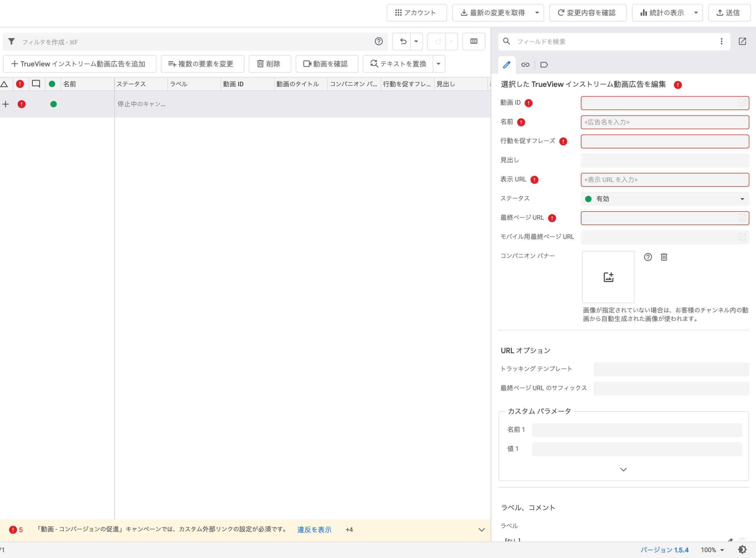Expand the error message bar chevron

(x=481, y=530)
